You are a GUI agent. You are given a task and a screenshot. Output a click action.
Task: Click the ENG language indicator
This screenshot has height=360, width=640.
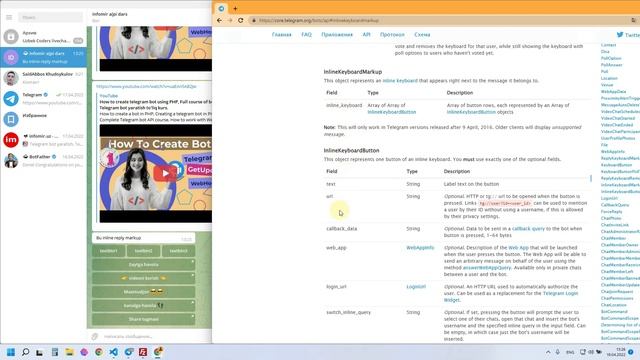click(x=570, y=352)
